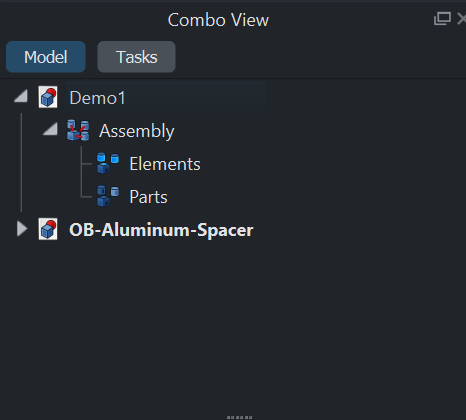This screenshot has width=466, height=420.
Task: Collapse the Demo1 document tree
Action: click(x=21, y=97)
